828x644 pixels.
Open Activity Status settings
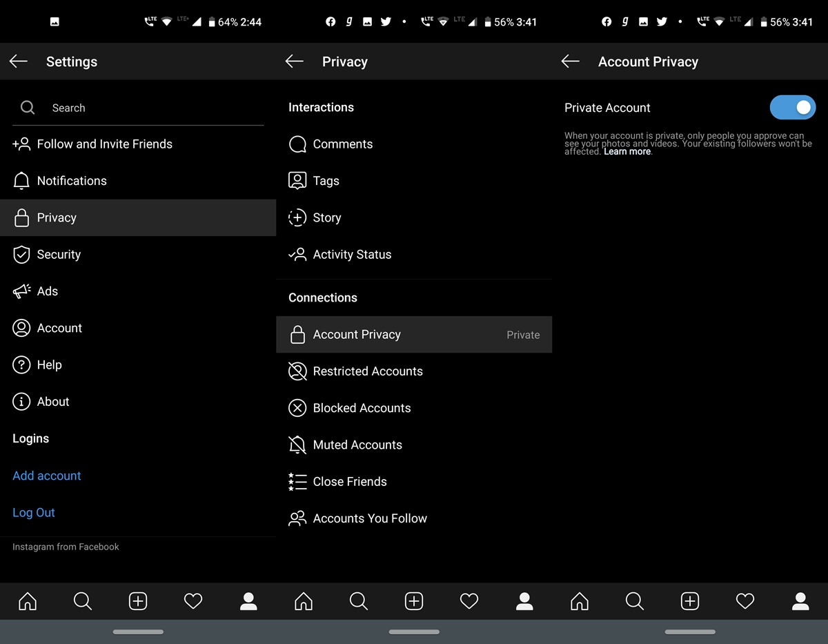pos(414,254)
